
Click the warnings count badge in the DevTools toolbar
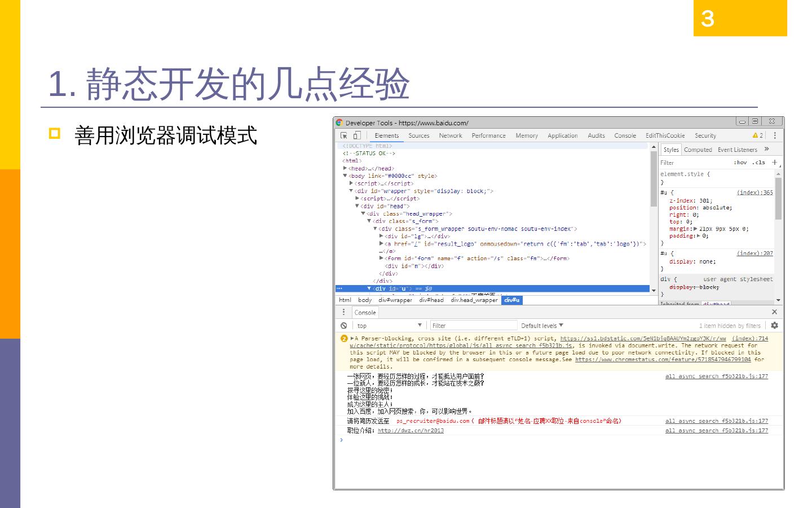click(x=758, y=135)
